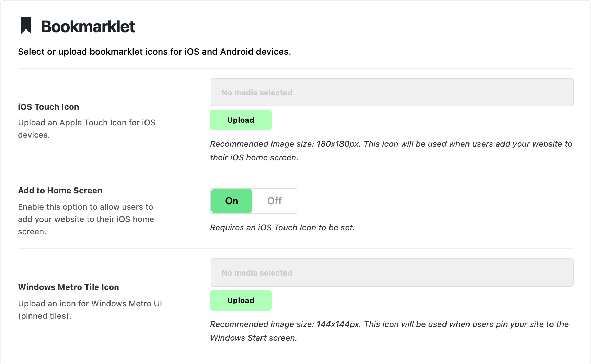The image size is (591, 364).
Task: Click the 'Requires an iOS Touch Icon' note
Action: [x=282, y=228]
